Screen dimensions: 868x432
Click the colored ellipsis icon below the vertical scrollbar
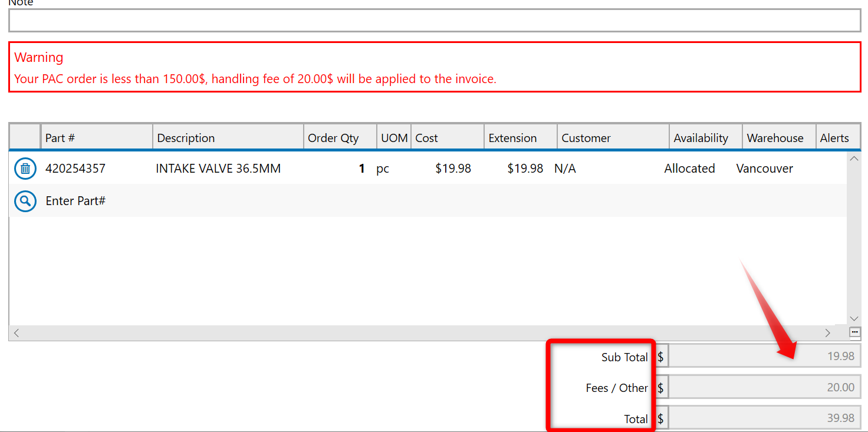click(854, 332)
